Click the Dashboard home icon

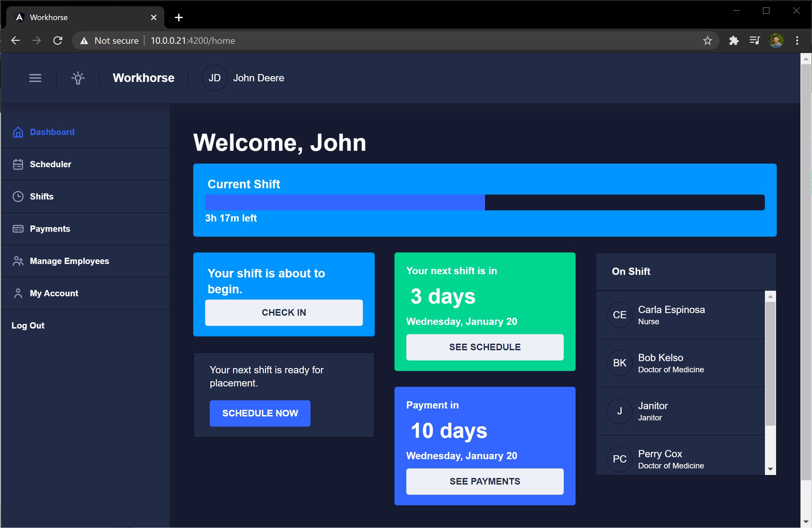pyautogui.click(x=18, y=132)
